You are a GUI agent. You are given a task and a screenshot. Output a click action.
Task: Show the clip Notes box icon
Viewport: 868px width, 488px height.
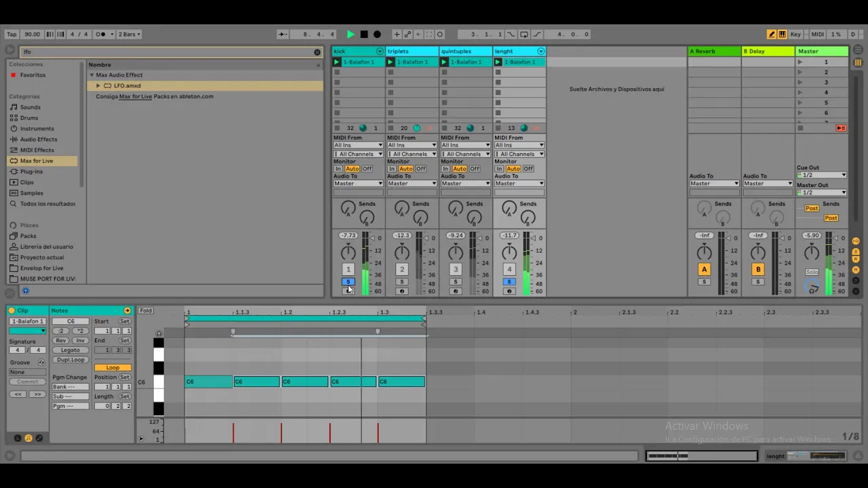(x=28, y=439)
